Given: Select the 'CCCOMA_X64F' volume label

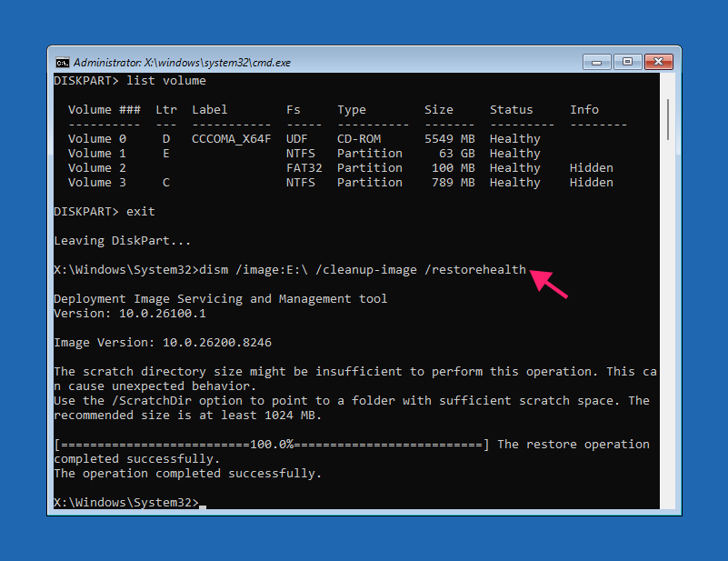Looking at the screenshot, I should coord(231,139).
